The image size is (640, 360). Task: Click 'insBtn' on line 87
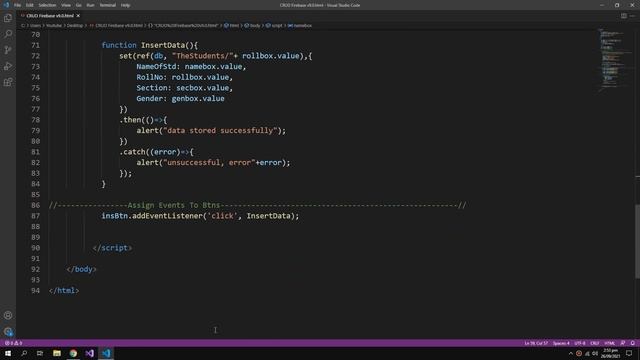(114, 216)
